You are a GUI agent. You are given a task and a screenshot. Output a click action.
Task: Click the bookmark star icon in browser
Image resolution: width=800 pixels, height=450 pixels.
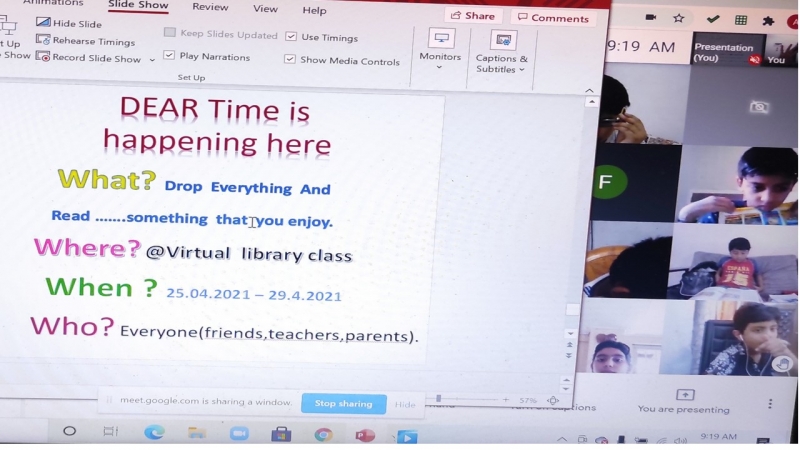click(679, 19)
